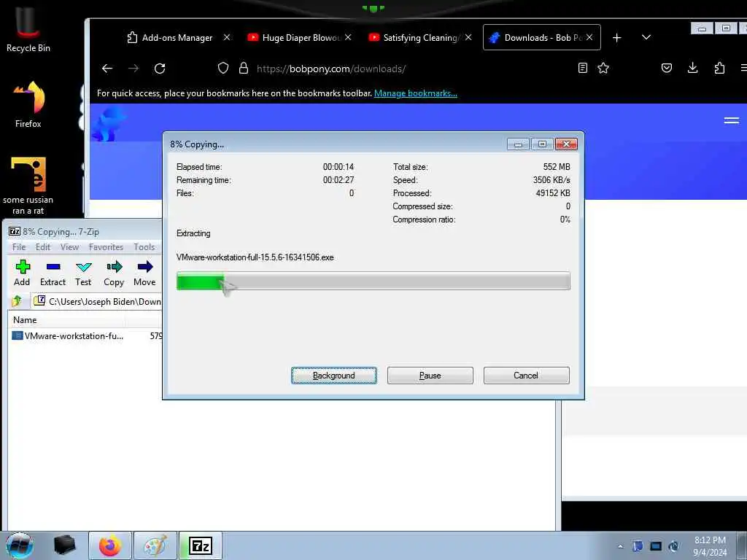Switch to 7-Zip in taskbar

[x=201, y=545]
